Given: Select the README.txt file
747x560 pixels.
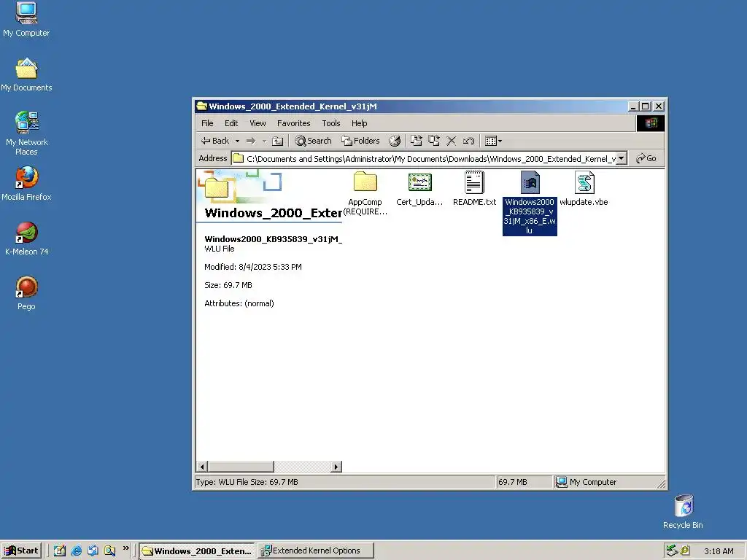Looking at the screenshot, I should [x=474, y=189].
